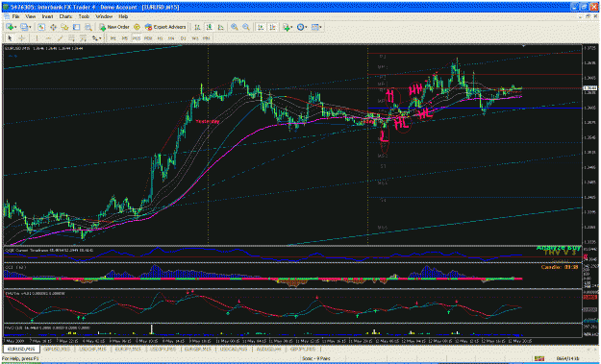Image resolution: width=601 pixels, height=364 pixels.
Task: Switch to MN timeframe
Action: point(206,38)
